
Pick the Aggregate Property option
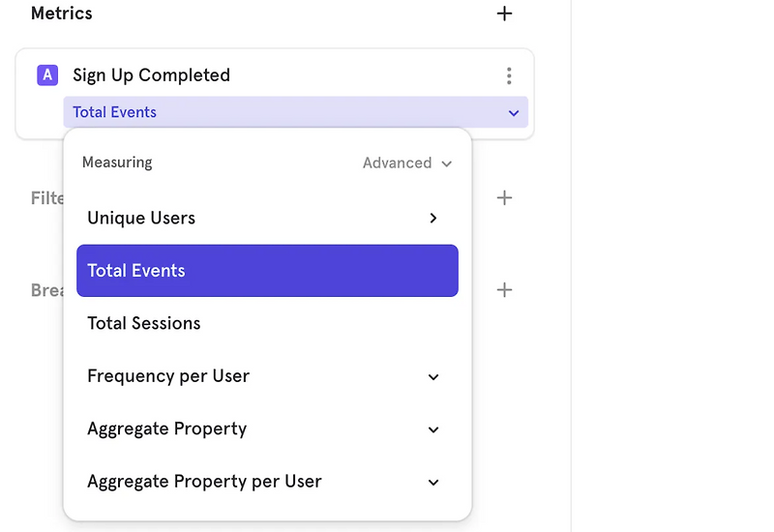(167, 429)
